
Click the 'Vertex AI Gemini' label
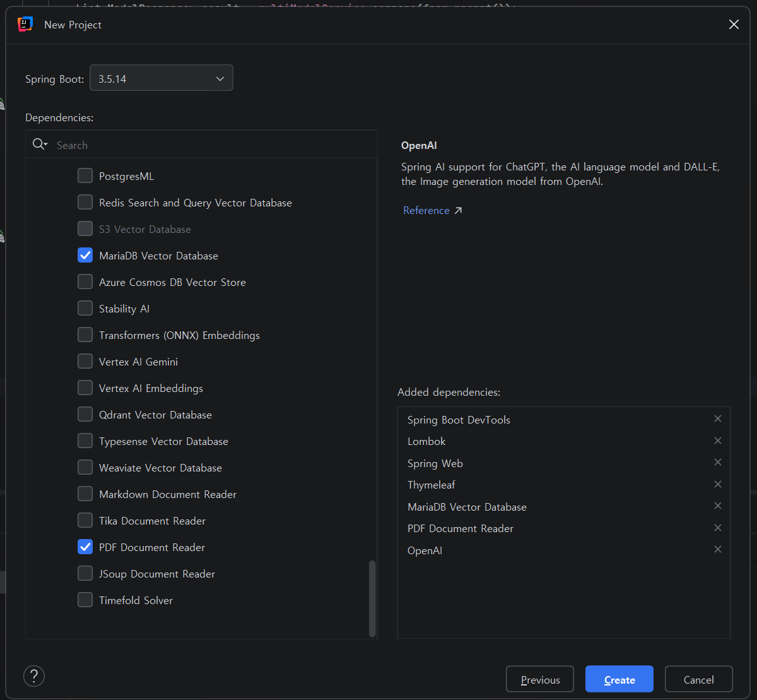[138, 362]
